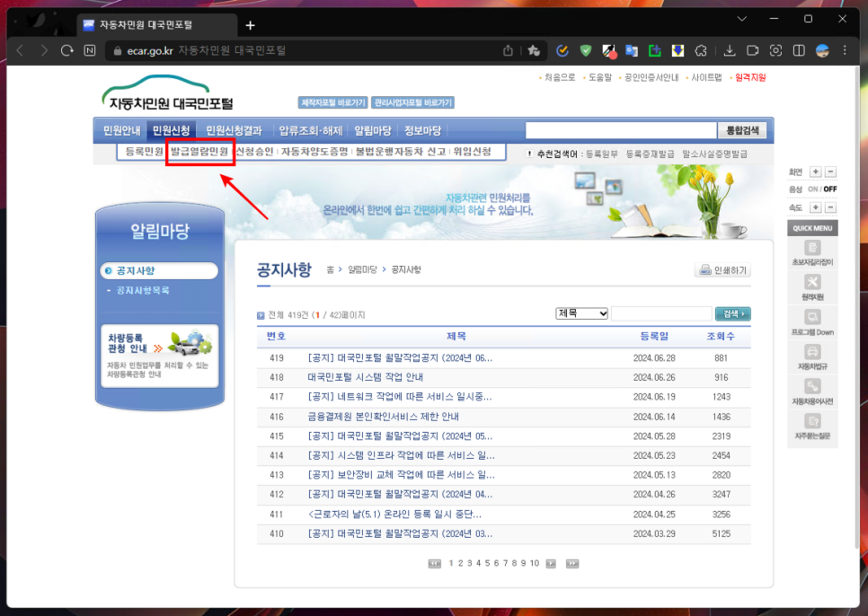Open the 민원신청결과 menu
868x616 pixels.
(x=234, y=130)
